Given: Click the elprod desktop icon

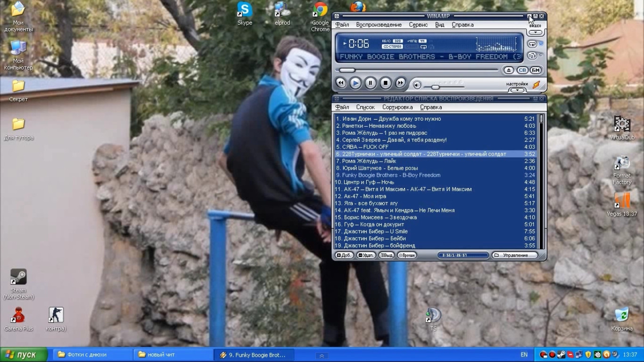Looking at the screenshot, I should (x=282, y=13).
